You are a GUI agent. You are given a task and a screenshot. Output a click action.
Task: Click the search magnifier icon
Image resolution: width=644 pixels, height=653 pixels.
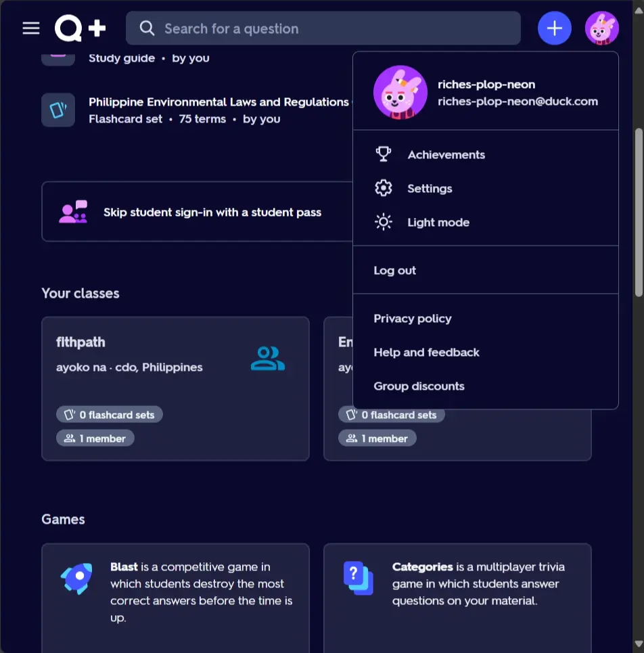(x=147, y=28)
